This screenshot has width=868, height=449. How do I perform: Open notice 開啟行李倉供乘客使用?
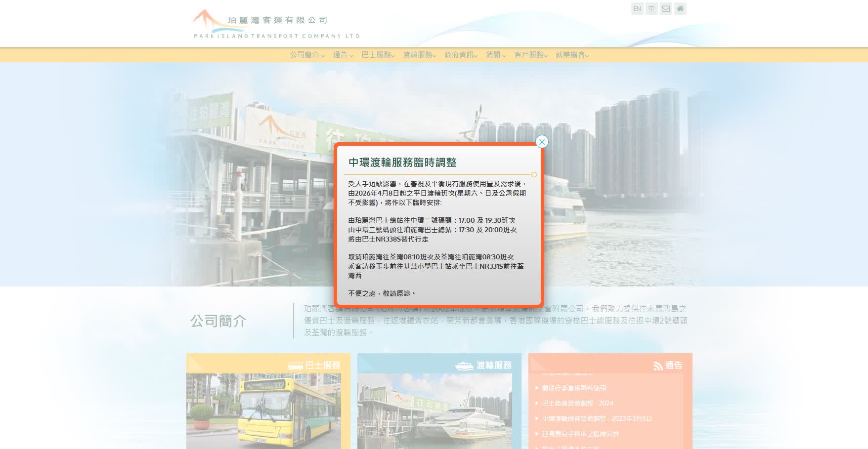point(574,388)
